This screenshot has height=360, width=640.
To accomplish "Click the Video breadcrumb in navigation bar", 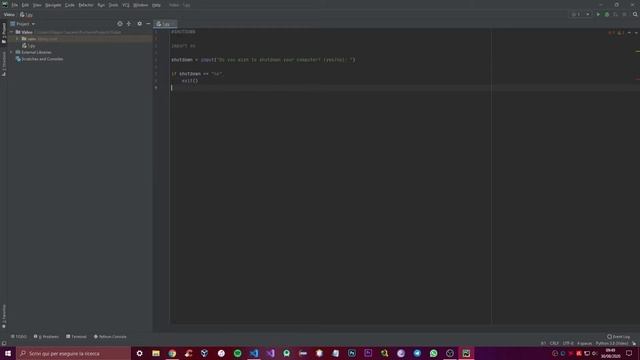I will click(x=9, y=15).
